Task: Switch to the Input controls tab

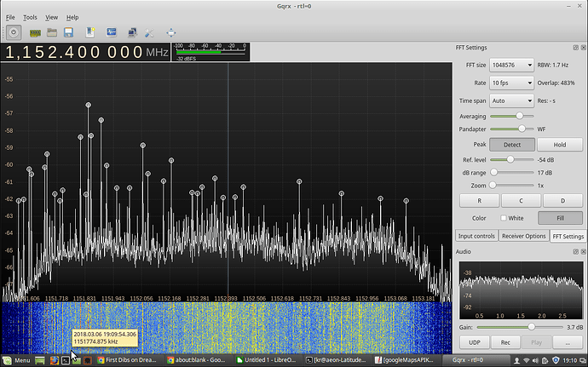Action: coord(476,236)
